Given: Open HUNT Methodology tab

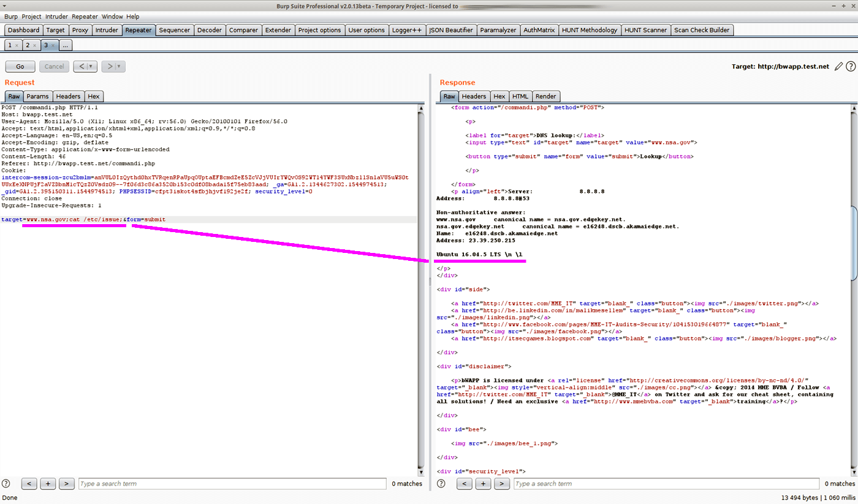Looking at the screenshot, I should 590,30.
